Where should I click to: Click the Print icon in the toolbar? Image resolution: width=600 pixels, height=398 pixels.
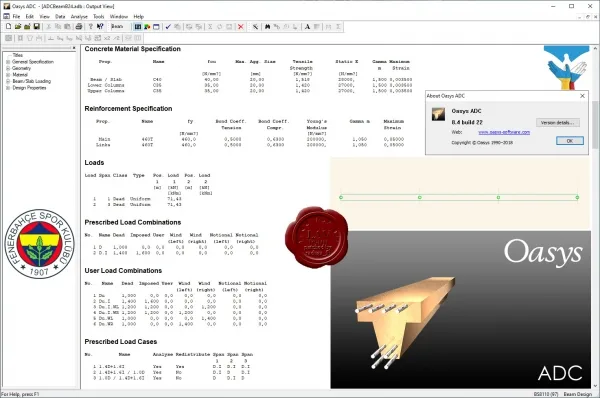pos(78,27)
